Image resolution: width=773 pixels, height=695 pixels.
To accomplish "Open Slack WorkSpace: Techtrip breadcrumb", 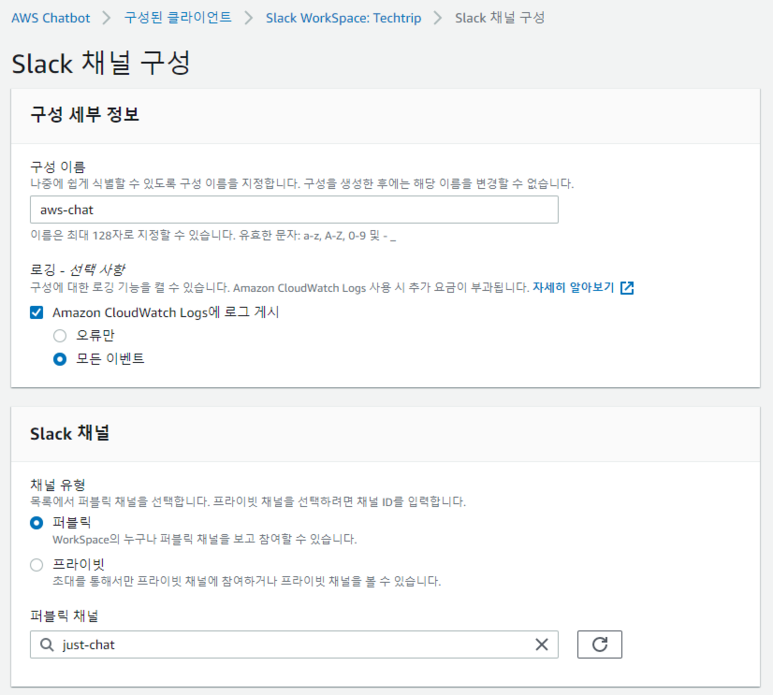I will [x=343, y=18].
